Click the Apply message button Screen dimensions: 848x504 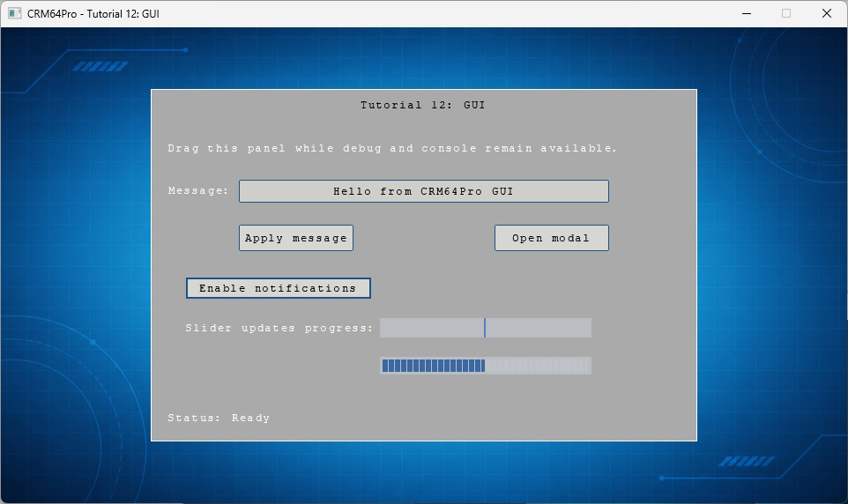[296, 238]
